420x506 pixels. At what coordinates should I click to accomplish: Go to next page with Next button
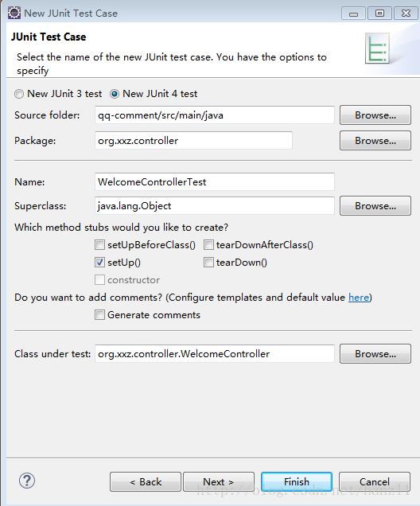click(219, 482)
